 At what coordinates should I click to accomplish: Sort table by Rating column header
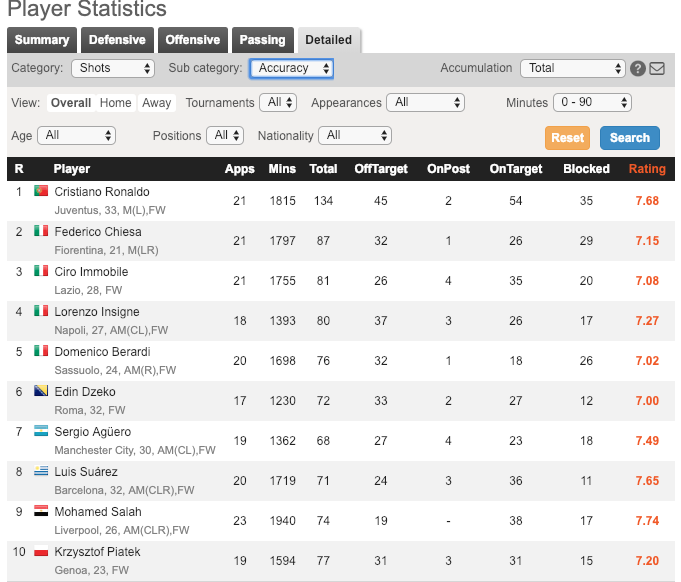646,169
